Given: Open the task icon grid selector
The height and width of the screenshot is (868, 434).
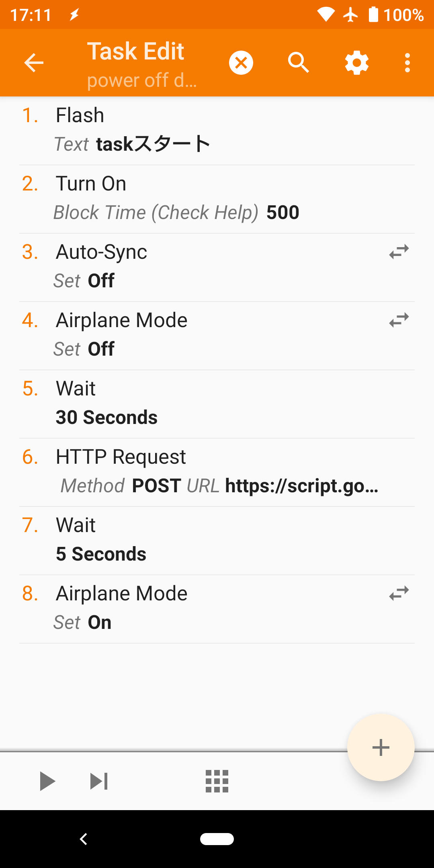Looking at the screenshot, I should (x=217, y=781).
